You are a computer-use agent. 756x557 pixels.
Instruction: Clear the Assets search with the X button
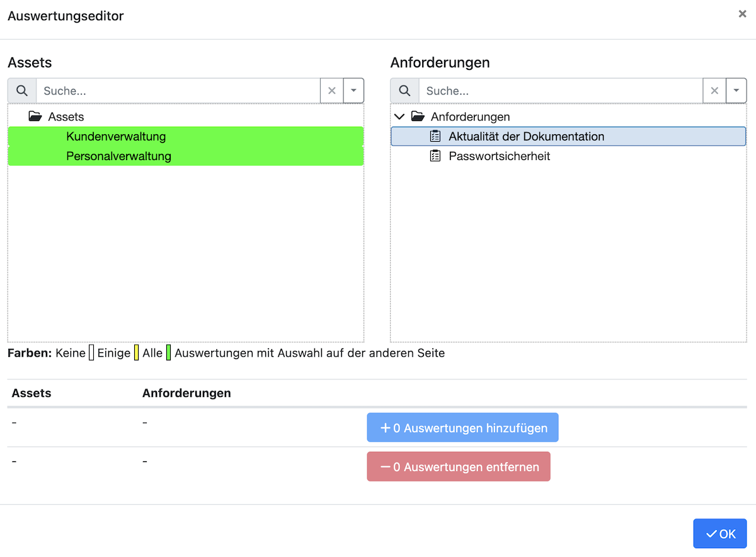[332, 90]
